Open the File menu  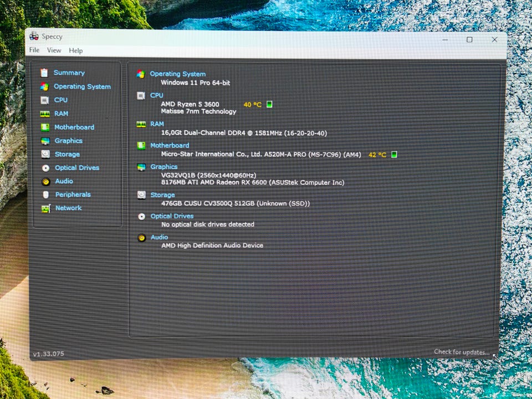[34, 50]
